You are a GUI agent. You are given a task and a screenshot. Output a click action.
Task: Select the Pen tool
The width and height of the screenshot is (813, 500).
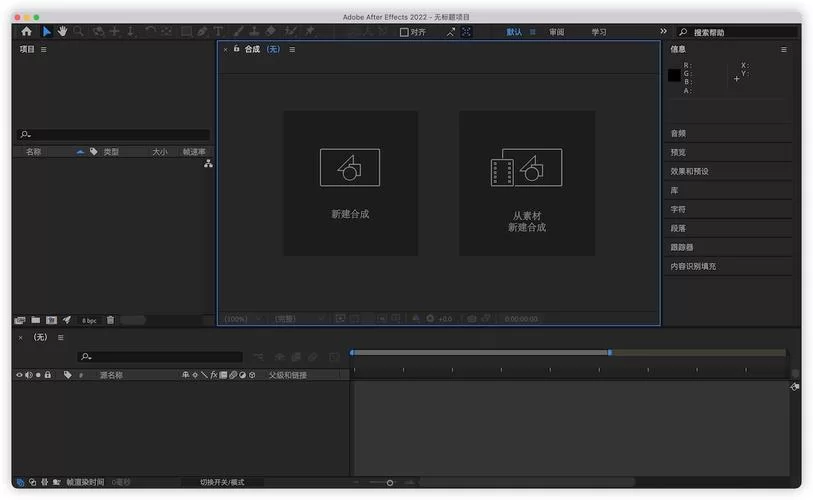point(203,32)
